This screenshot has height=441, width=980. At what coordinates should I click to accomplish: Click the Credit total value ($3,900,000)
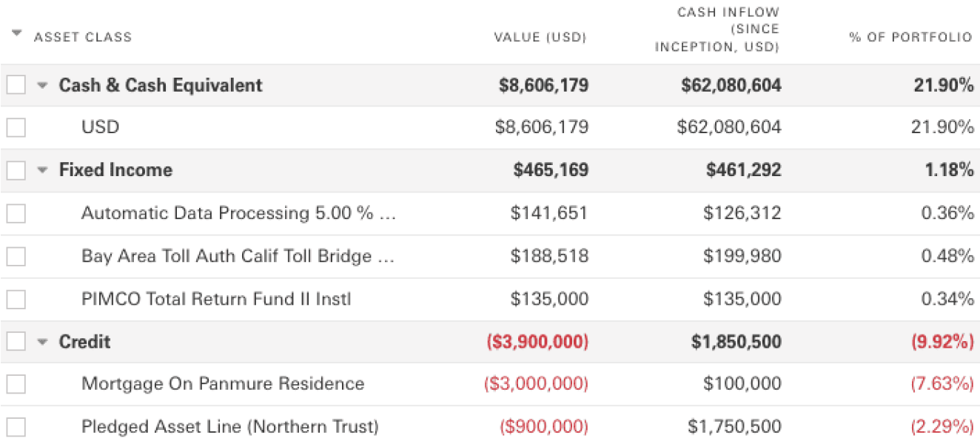click(x=537, y=342)
